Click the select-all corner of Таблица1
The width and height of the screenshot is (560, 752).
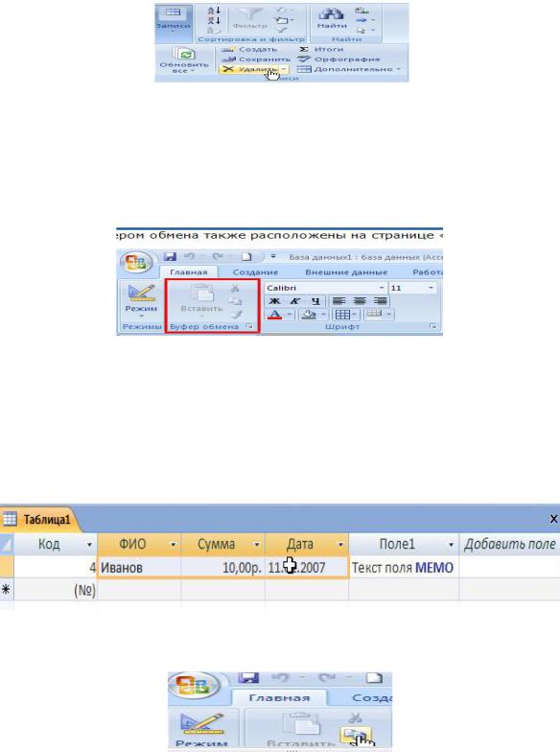click(x=6, y=545)
